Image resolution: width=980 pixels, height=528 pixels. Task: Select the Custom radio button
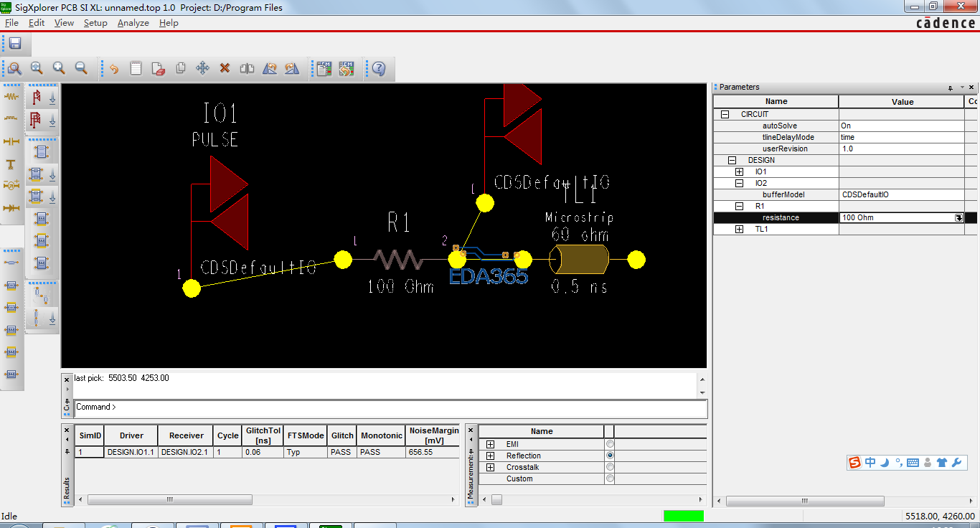click(610, 478)
